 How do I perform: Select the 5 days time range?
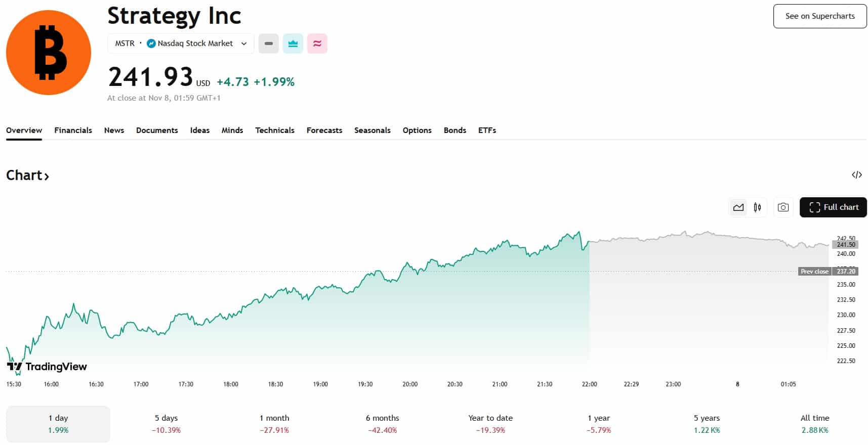pyautogui.click(x=166, y=424)
